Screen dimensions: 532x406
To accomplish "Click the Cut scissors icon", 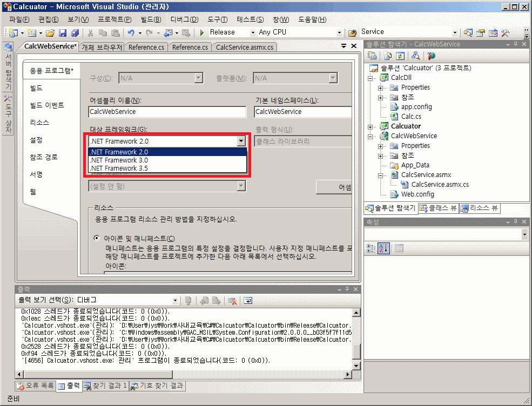I will tap(90, 32).
